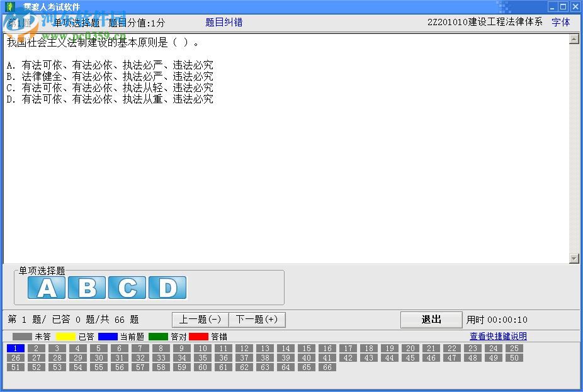583x392 pixels.
Task: Jump to question 55 in the grid
Action: point(98,367)
